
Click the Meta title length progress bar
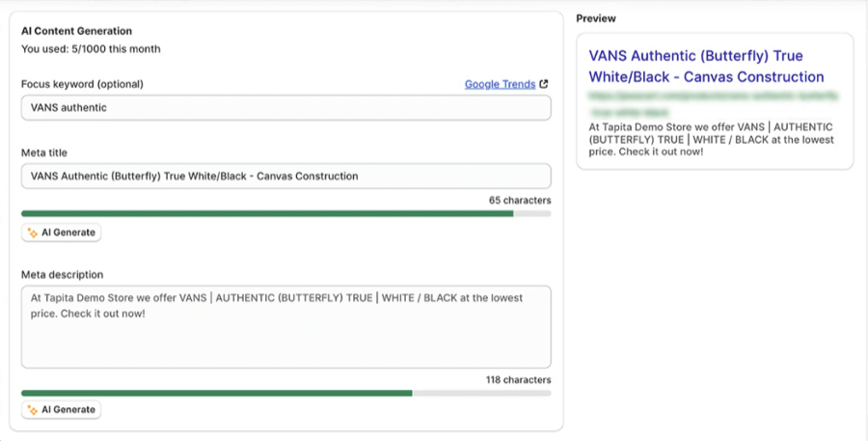tap(285, 213)
